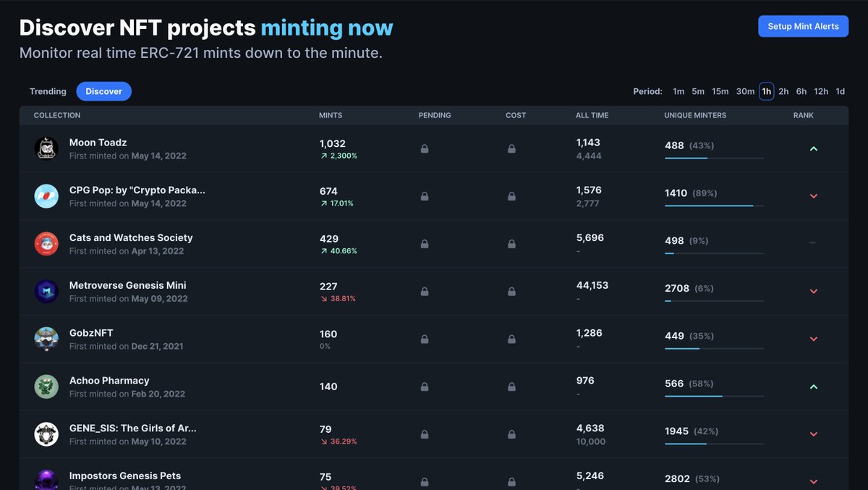Screen dimensions: 868x490
Task: Set period to 6h
Action: (801, 91)
